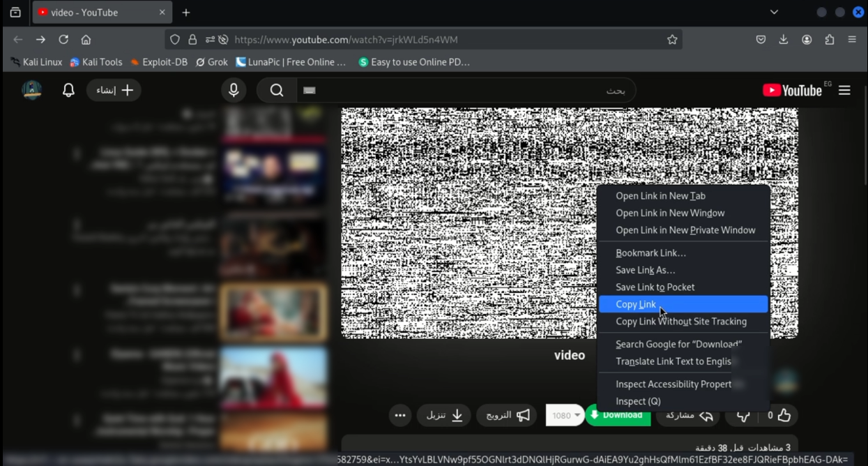Click the YouTube logo to go home
Screen dimensions: 868x466
(792, 89)
